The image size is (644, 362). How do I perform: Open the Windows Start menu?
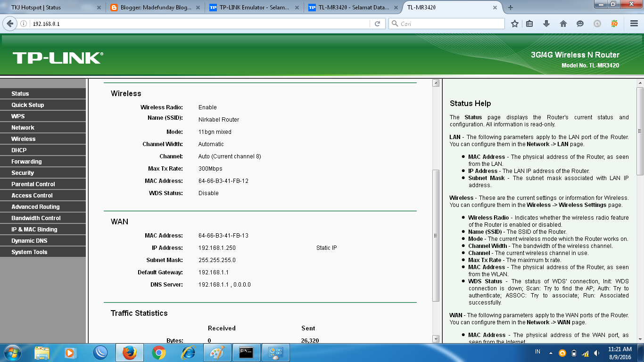point(12,353)
